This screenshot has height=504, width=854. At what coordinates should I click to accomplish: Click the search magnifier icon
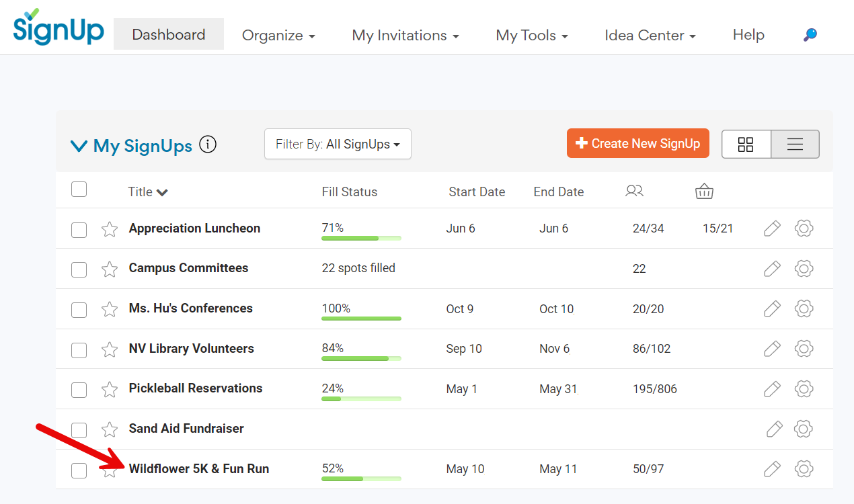pyautogui.click(x=810, y=35)
